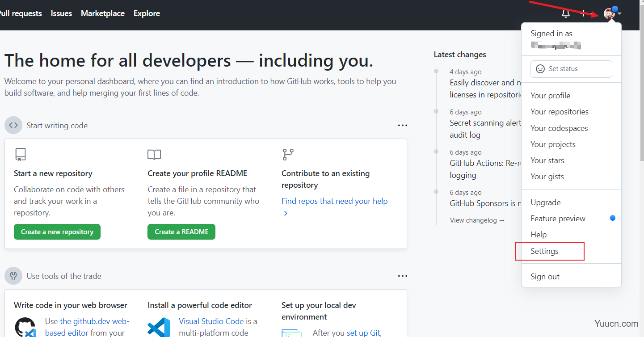The height and width of the screenshot is (337, 644).
Task: Open the Easily discover and changelog entry
Action: point(485,88)
